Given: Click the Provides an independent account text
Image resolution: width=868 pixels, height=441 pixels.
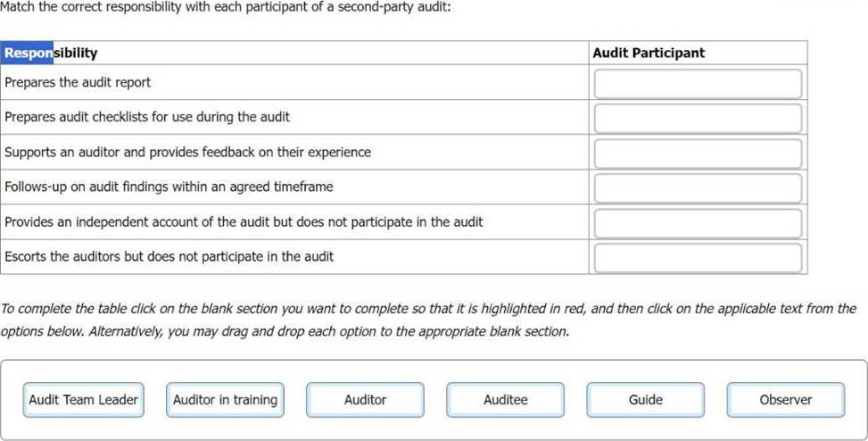Looking at the screenshot, I should pos(244,221).
